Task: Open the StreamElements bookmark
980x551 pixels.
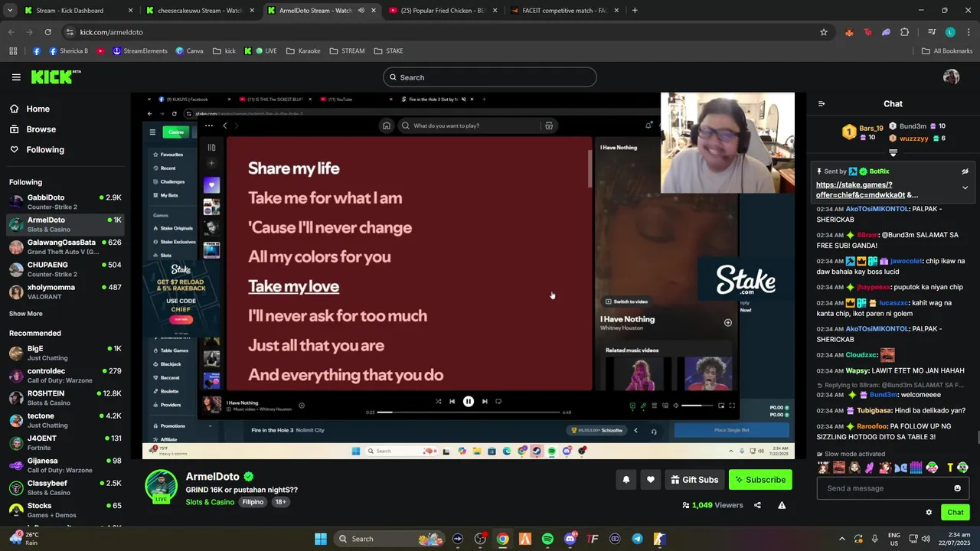Action: (x=139, y=51)
